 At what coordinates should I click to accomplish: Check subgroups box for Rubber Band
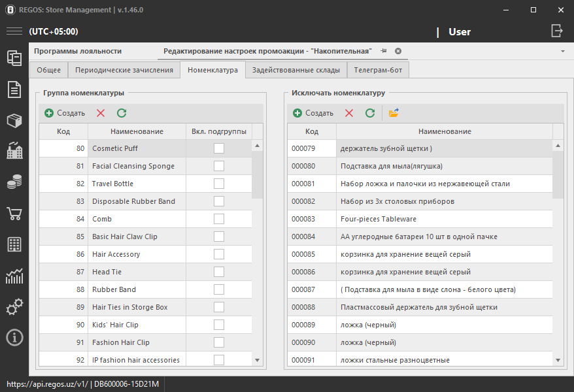(219, 289)
